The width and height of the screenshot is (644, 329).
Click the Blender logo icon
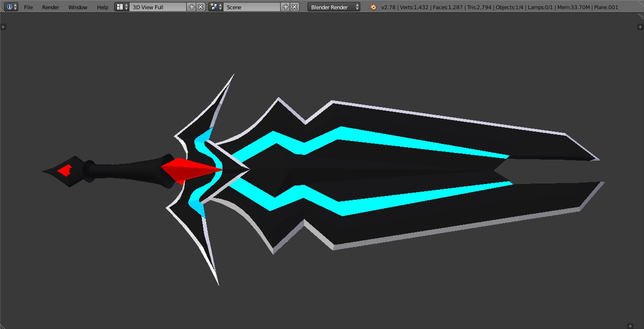click(372, 7)
